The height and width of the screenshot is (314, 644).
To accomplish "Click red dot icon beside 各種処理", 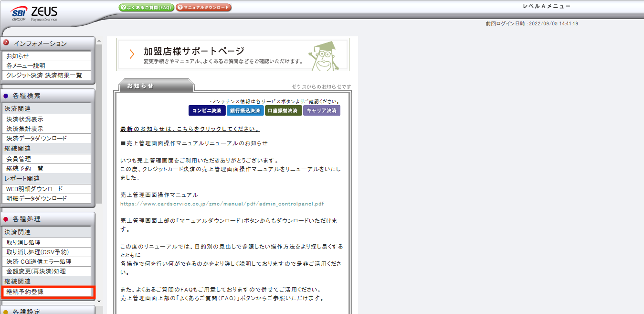I will click(x=6, y=219).
